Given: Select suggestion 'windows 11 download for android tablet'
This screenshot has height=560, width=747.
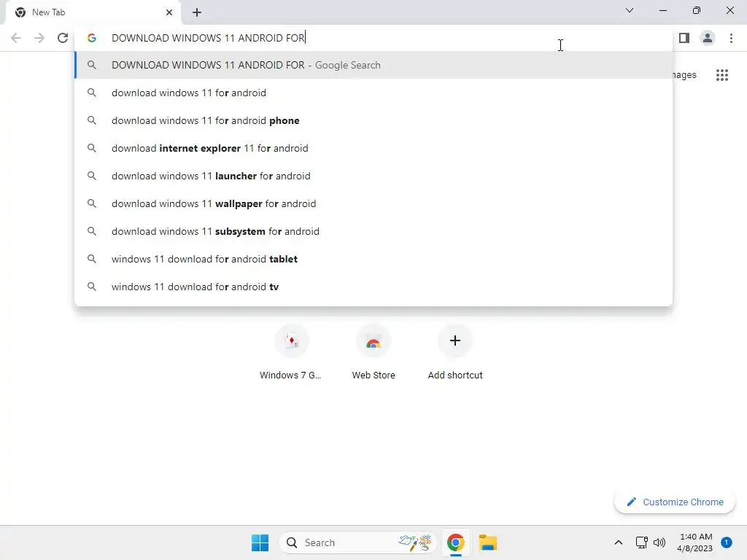Looking at the screenshot, I should click(373, 259).
